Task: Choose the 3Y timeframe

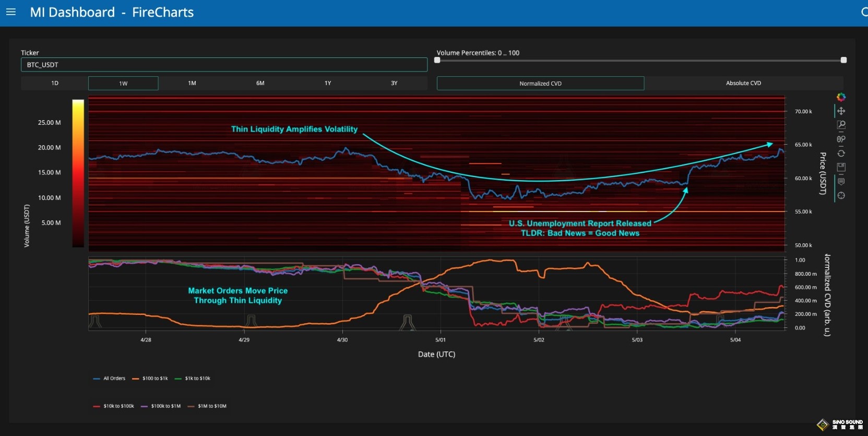Action: pyautogui.click(x=394, y=83)
